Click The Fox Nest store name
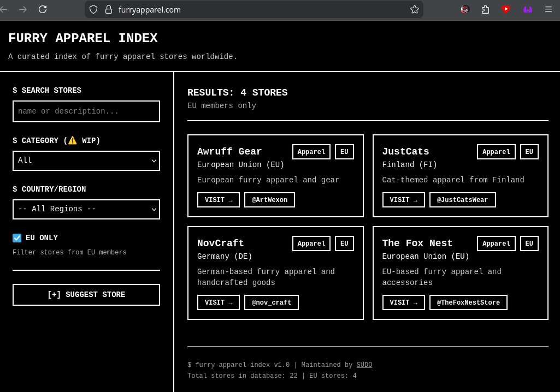560x392 pixels. 417,243
